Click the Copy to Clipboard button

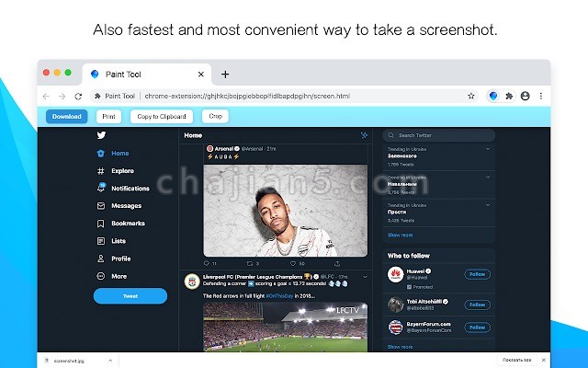[162, 117]
